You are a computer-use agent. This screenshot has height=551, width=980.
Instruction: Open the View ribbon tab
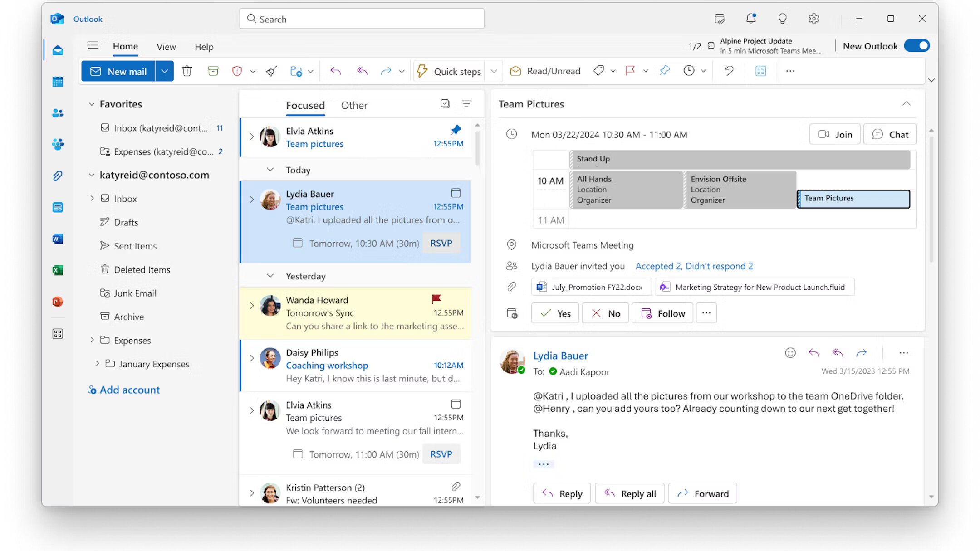point(166,47)
